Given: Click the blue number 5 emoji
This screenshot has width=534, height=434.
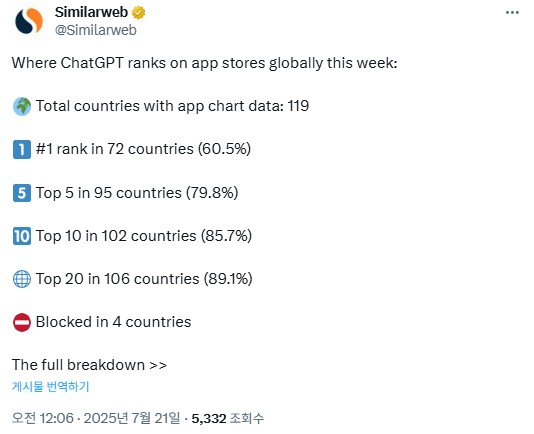Looking at the screenshot, I should (x=22, y=193).
